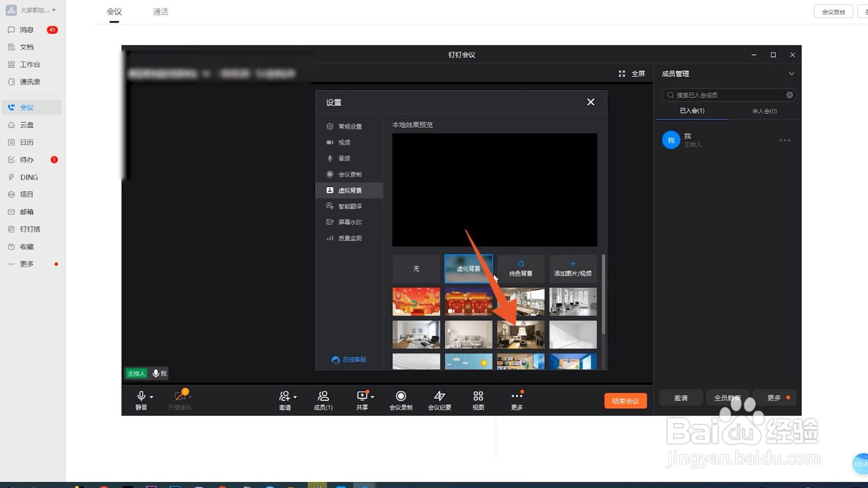Open 视图 layout options in the toolbar

coord(478,401)
